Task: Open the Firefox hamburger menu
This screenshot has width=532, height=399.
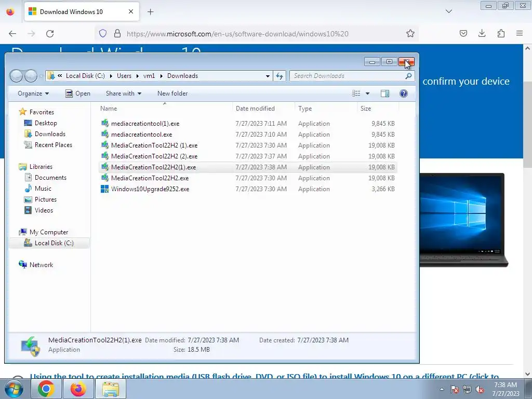Action: [520, 33]
